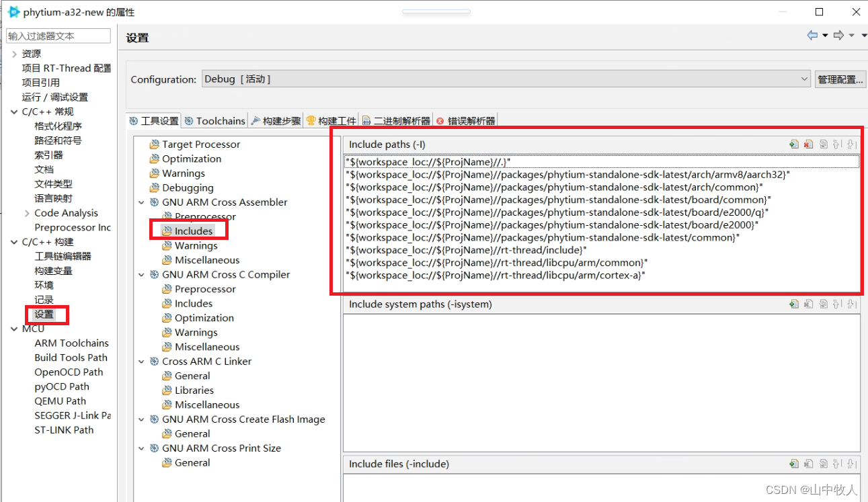Viewport: 868px width, 502px height.
Task: Select the board/e2000/q include path
Action: [x=557, y=212]
